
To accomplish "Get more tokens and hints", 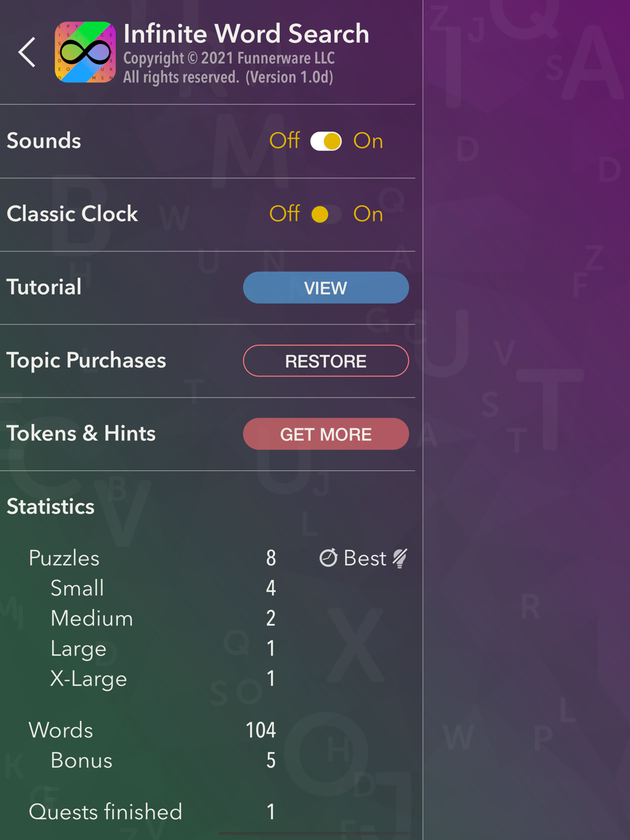I will [x=326, y=434].
